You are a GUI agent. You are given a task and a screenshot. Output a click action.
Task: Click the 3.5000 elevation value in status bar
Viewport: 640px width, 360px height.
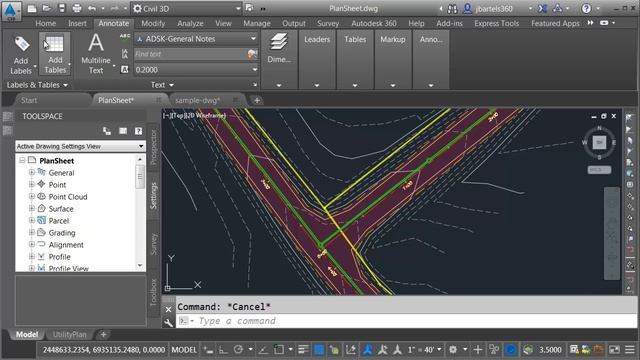[550, 350]
